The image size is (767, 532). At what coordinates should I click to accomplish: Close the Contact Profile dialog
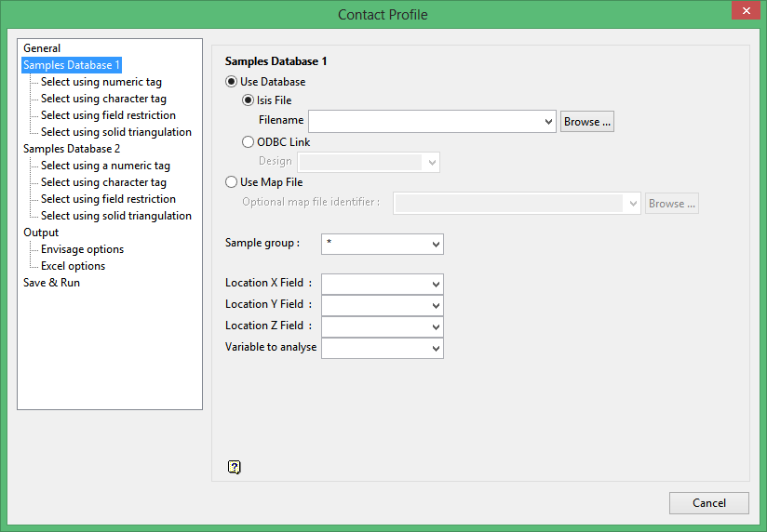point(744,12)
